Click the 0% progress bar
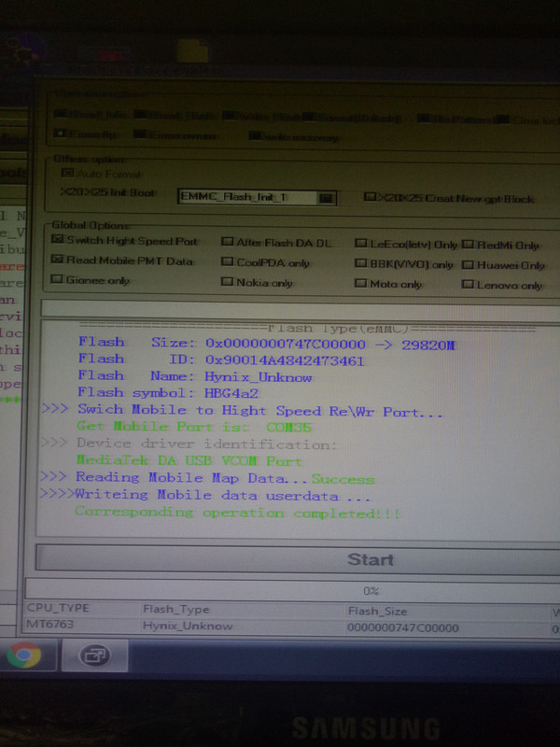The image size is (560, 747). [x=292, y=591]
